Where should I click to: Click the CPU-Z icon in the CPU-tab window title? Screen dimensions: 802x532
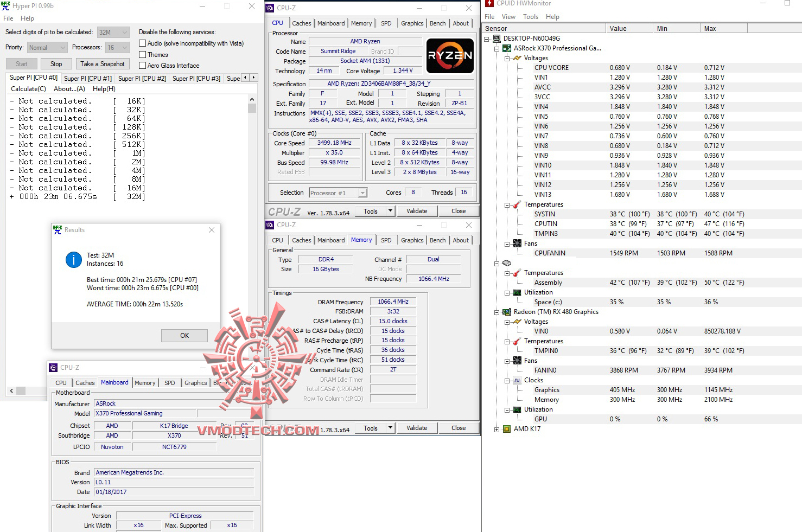point(270,8)
